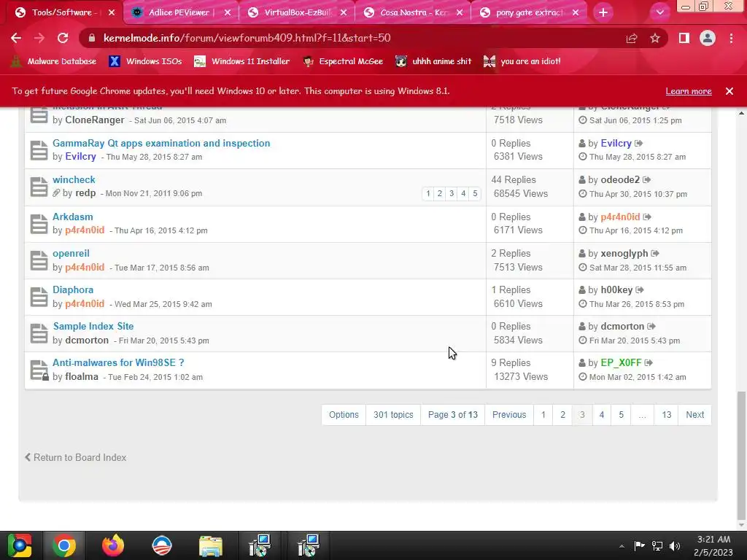Open the Chrome profile avatar menu
This screenshot has width=747, height=560.
[x=708, y=38]
